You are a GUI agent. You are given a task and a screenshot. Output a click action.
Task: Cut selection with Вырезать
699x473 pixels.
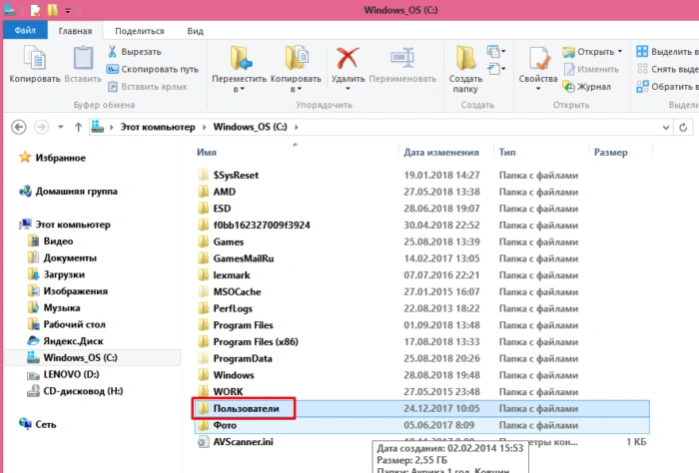pyautogui.click(x=134, y=52)
